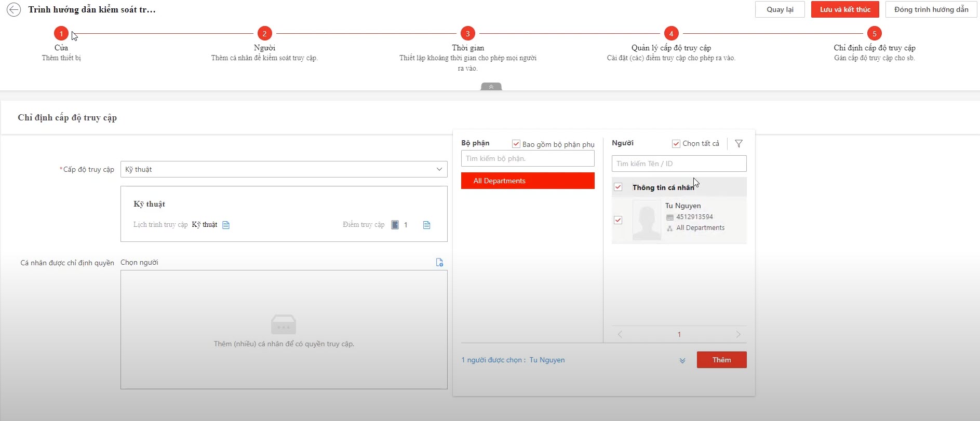Viewport: 980px width, 421px height.
Task: Open the filter funnel icon in Người panel
Action: point(739,144)
